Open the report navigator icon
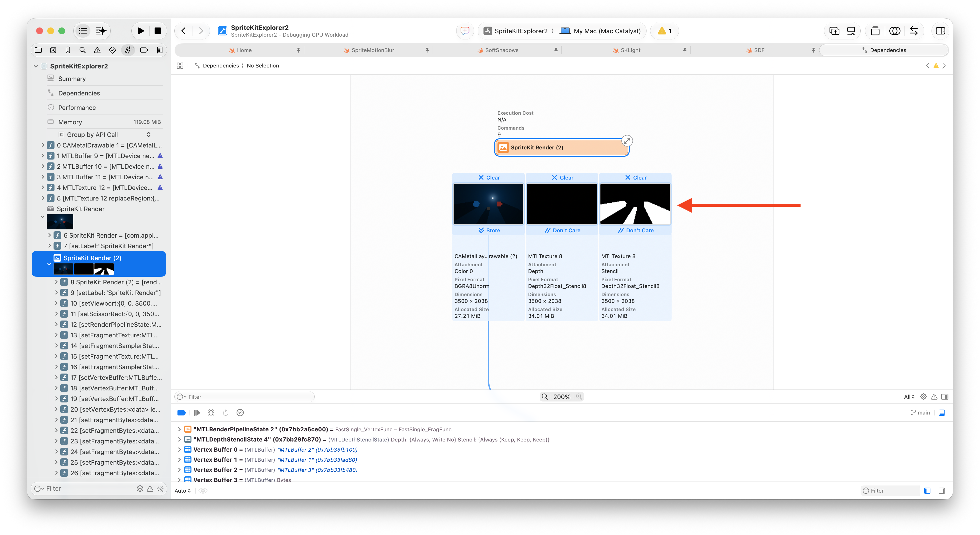The image size is (980, 535). (160, 50)
